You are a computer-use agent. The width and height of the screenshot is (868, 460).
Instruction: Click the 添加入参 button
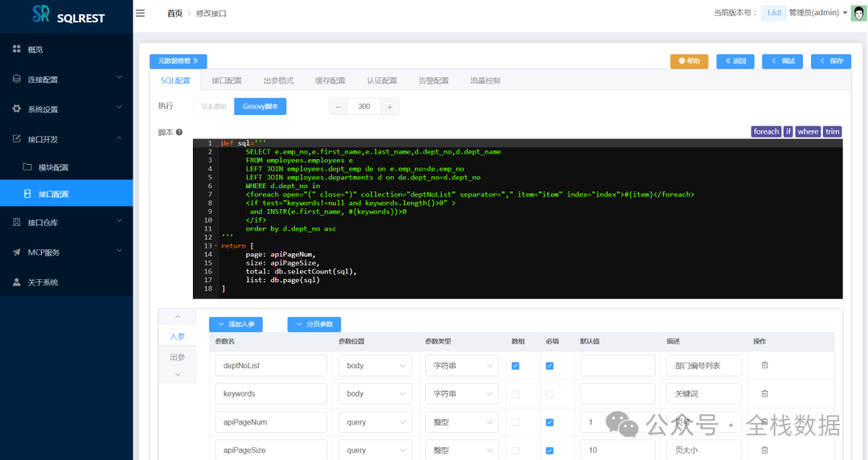click(235, 324)
